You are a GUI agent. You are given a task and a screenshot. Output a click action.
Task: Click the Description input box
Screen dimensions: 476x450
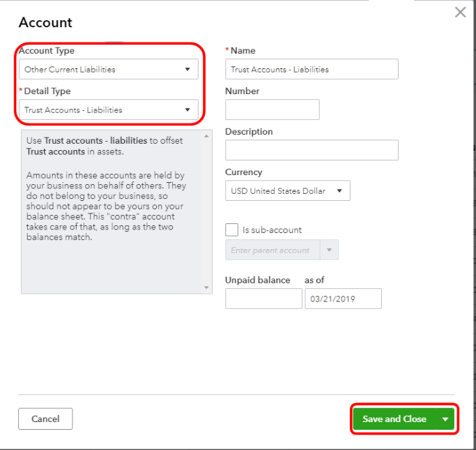point(312,150)
